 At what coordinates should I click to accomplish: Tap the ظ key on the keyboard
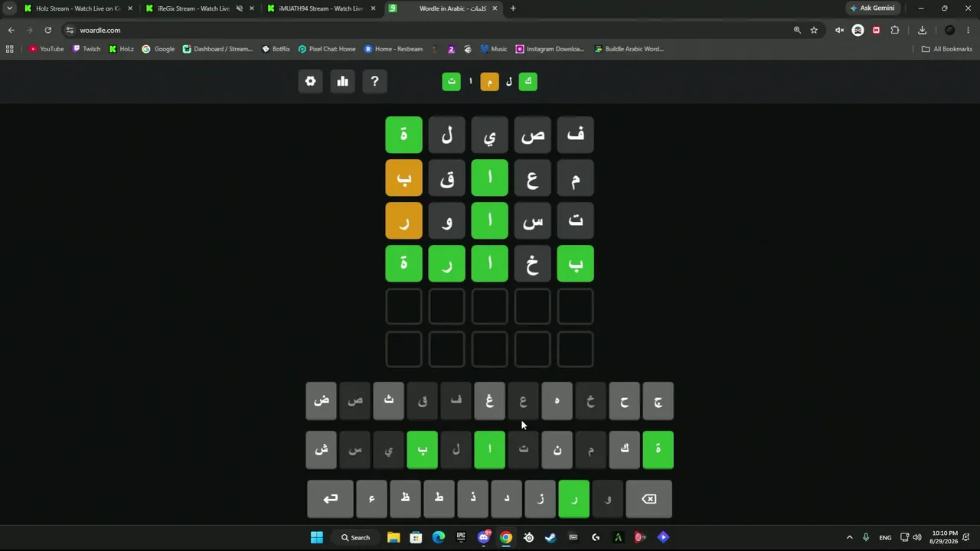coord(405,499)
